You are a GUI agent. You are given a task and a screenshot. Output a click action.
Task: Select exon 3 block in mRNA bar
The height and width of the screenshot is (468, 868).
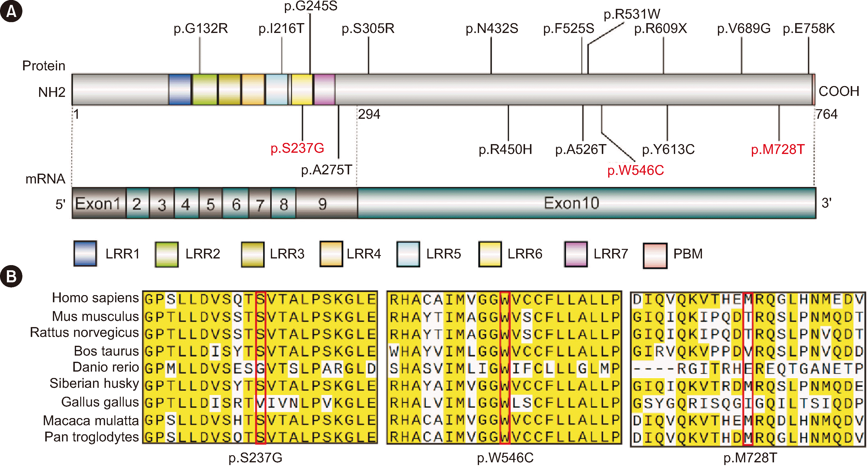coord(162,204)
